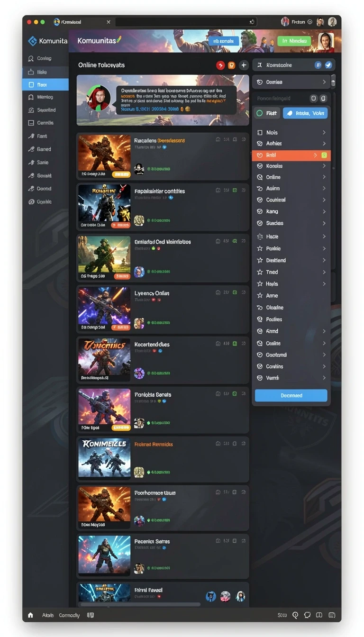Image resolution: width=364 pixels, height=637 pixels.
Task: Expand the Aoiinn row chevron
Action: click(324, 189)
